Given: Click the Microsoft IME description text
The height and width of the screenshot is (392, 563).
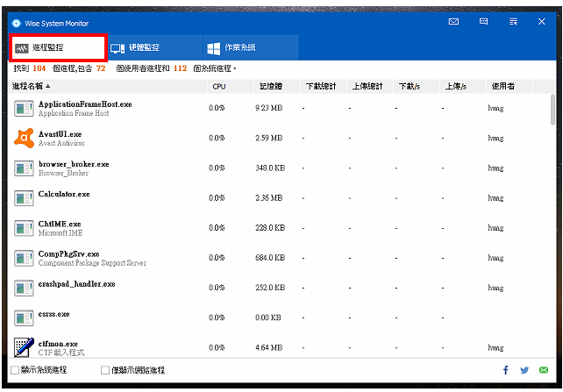Looking at the screenshot, I should (x=61, y=233).
